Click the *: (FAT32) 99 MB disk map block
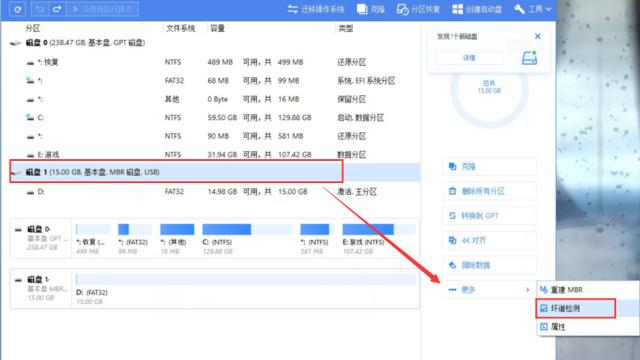Screen dimensions: 640x360 134,238
